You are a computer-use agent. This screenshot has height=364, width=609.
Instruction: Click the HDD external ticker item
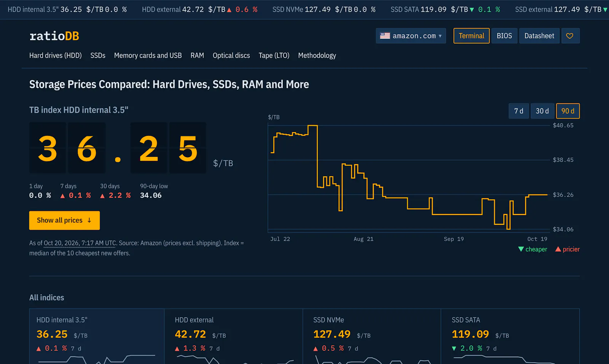pos(199,10)
